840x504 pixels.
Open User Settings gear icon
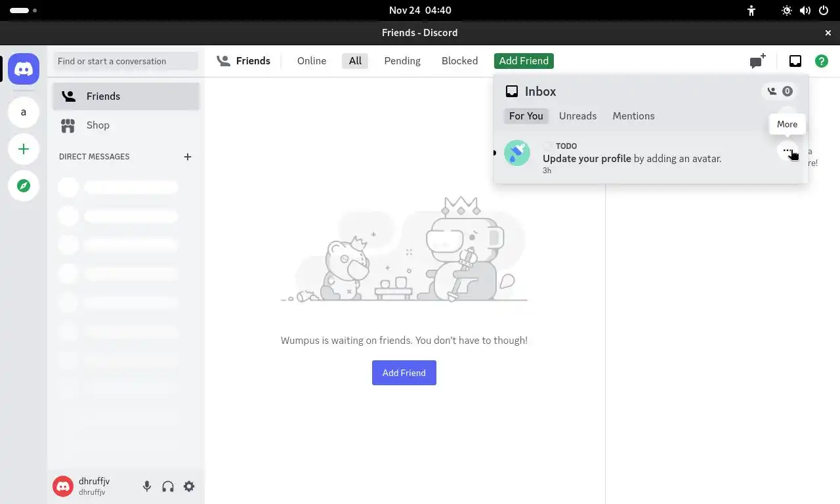click(189, 486)
